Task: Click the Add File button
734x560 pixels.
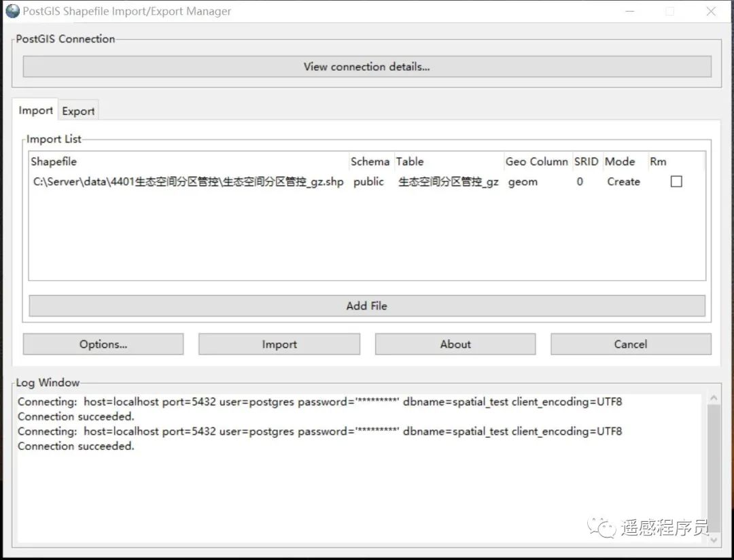Action: (x=367, y=306)
